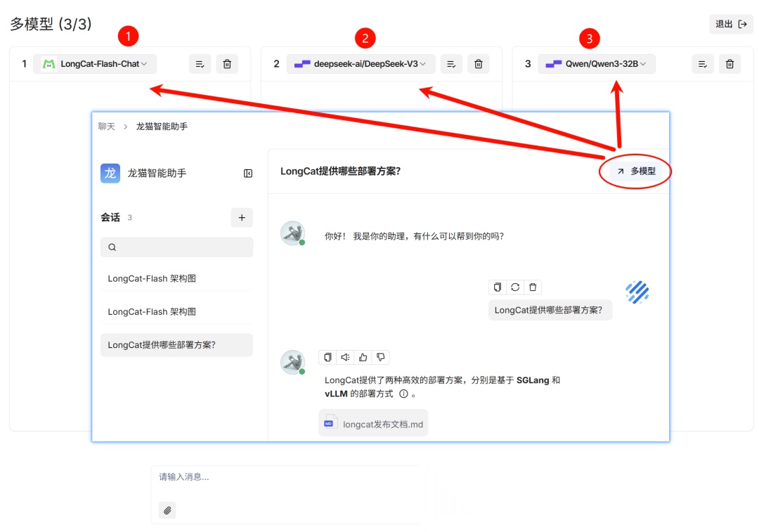Click the conversation search field
The width and height of the screenshot is (759, 532).
176,247
